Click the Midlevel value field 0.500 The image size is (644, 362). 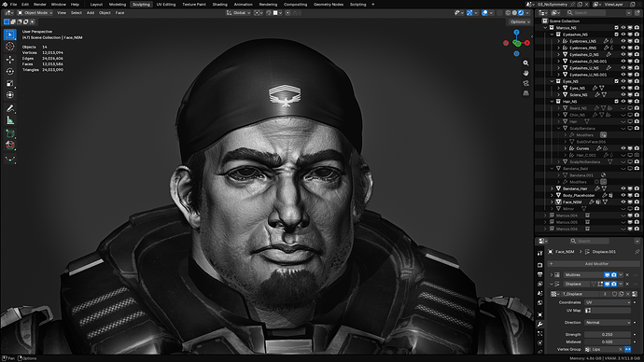coord(608,341)
